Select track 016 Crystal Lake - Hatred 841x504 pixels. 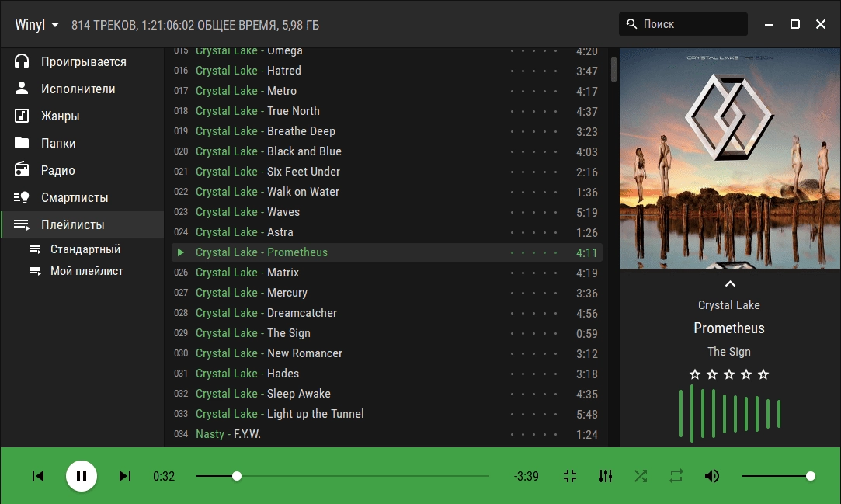pyautogui.click(x=387, y=71)
